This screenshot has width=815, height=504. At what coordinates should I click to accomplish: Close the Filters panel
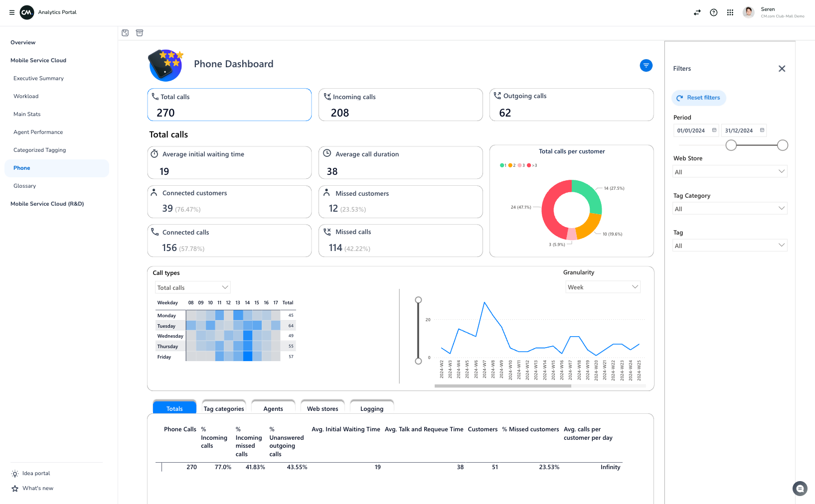click(782, 69)
